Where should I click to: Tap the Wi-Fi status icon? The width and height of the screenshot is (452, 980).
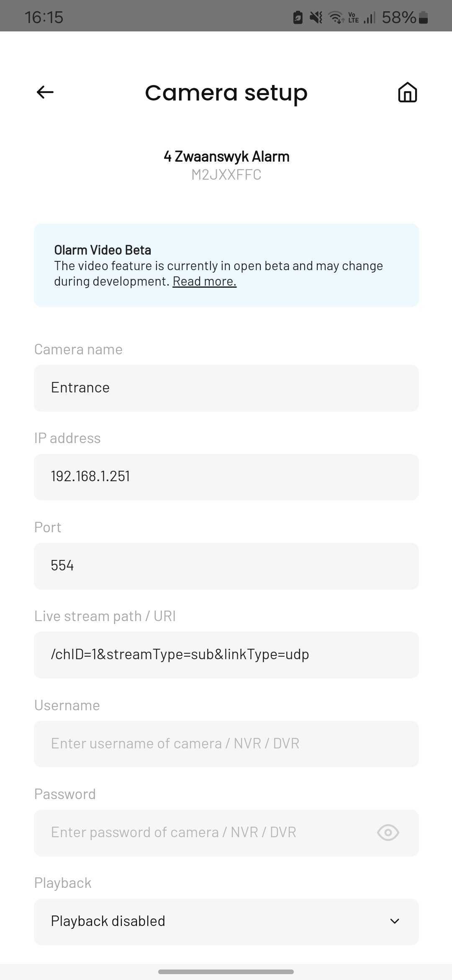coord(336,18)
